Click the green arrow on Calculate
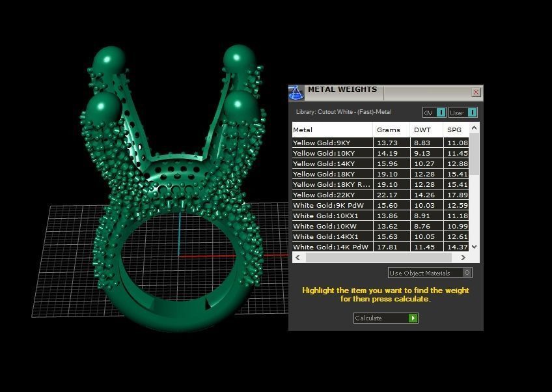The width and height of the screenshot is (552, 392). point(413,318)
